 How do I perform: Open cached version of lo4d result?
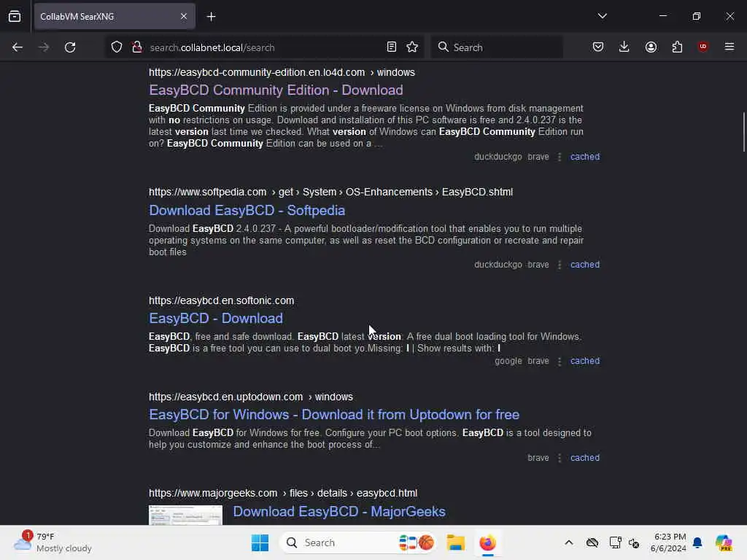(585, 157)
